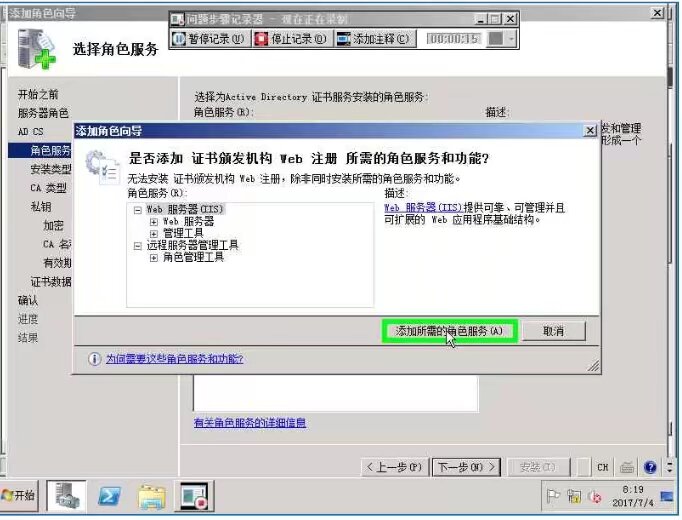
Task: Open Problem Steps Recorder taskbar icon
Action: [194, 496]
